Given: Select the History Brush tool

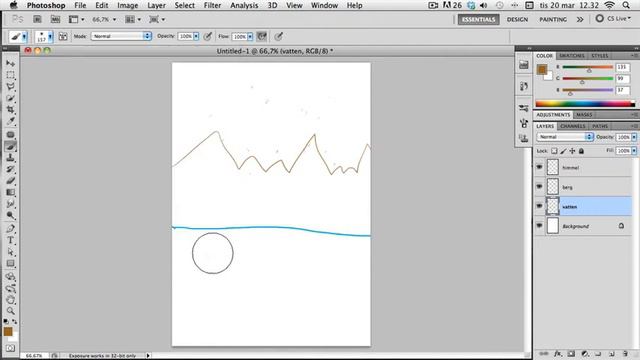Looking at the screenshot, I should click(x=11, y=169).
